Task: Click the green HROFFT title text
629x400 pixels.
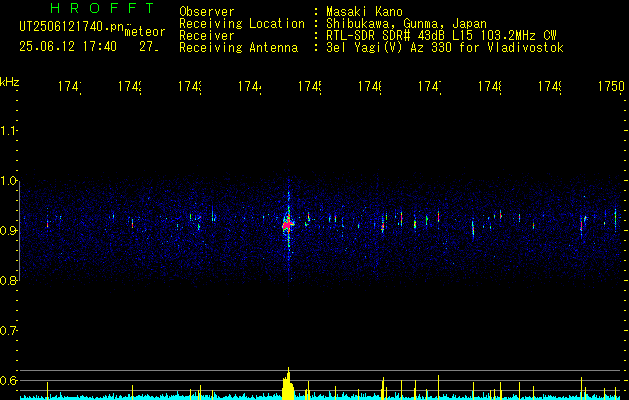Action: click(x=102, y=8)
